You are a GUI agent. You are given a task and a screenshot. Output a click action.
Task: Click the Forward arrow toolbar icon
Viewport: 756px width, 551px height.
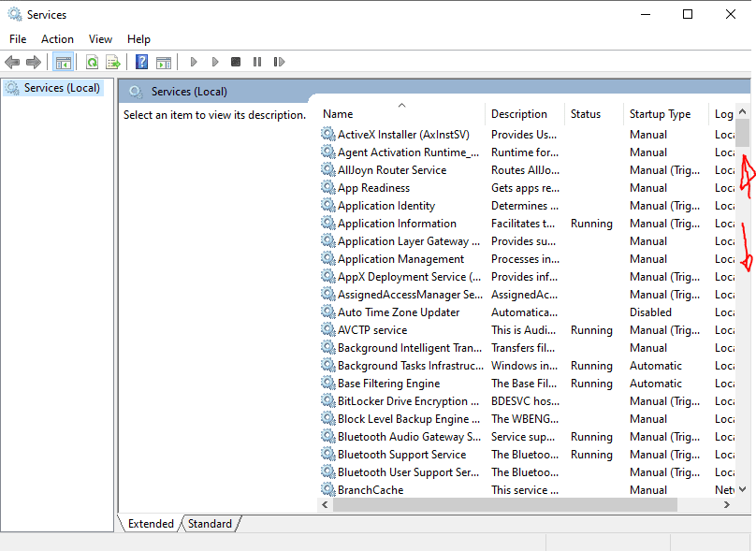click(34, 62)
